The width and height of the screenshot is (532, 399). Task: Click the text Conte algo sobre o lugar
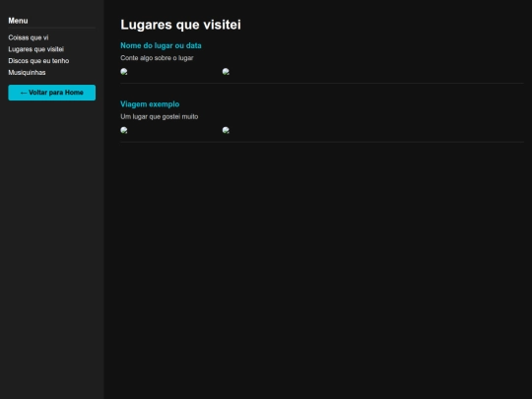pos(157,58)
